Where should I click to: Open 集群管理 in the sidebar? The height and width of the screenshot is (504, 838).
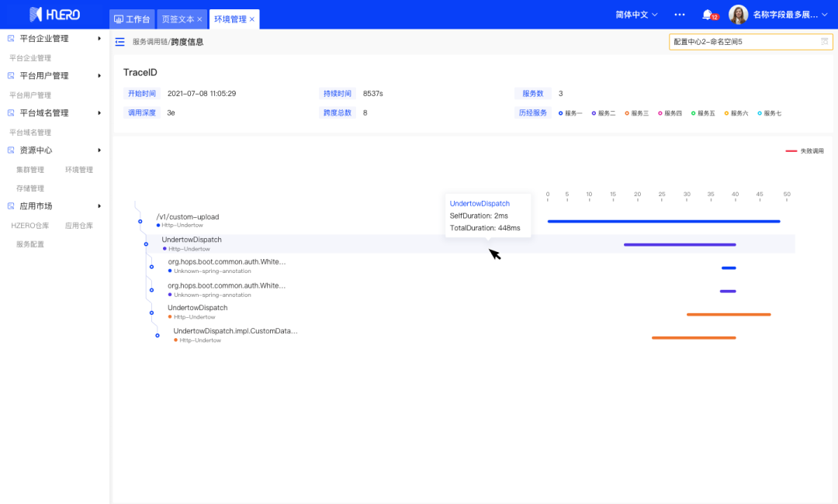click(30, 170)
